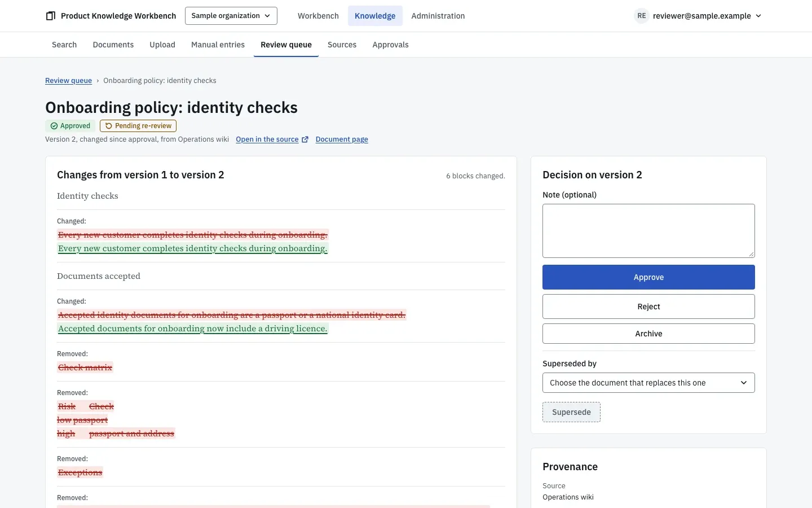812x508 pixels.
Task: Go to the Administration section
Action: (x=438, y=16)
